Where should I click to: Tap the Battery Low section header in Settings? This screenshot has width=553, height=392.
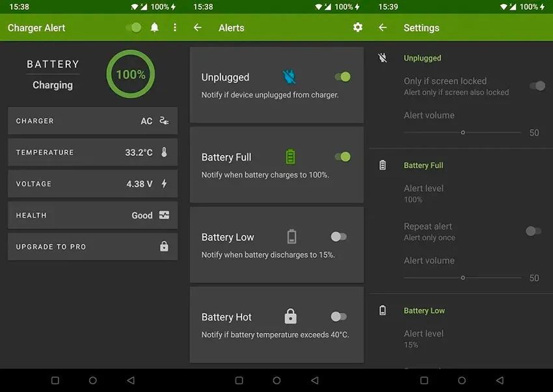424,311
